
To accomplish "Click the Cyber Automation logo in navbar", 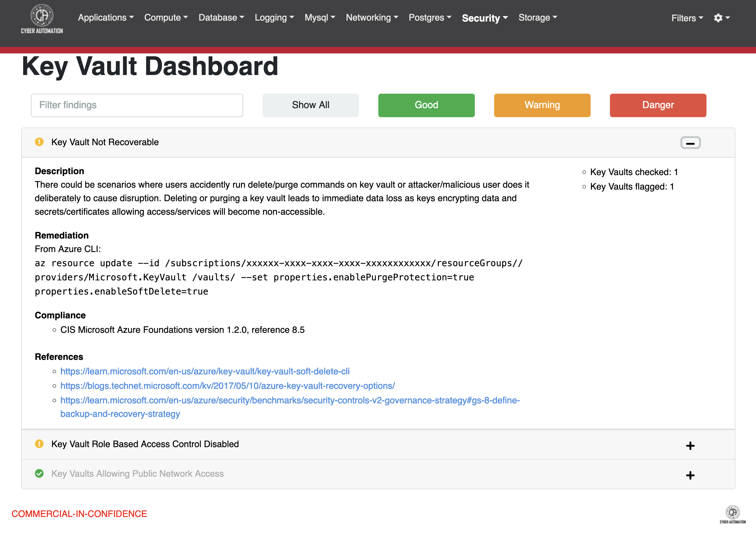I will point(42,19).
